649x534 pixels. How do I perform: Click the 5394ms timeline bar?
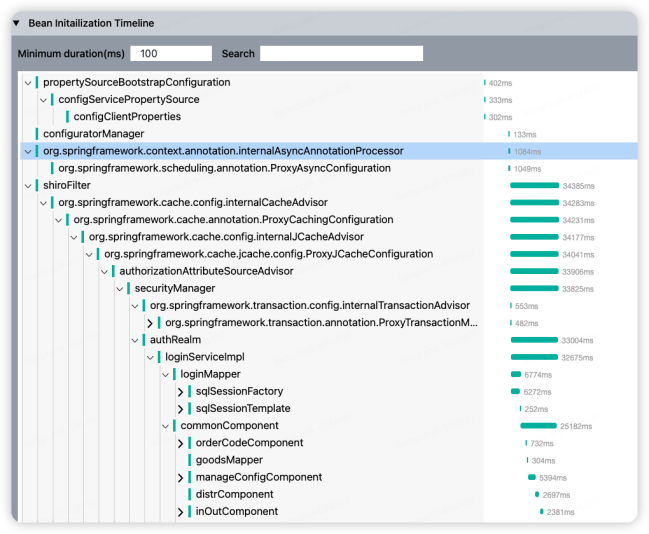[x=532, y=477]
